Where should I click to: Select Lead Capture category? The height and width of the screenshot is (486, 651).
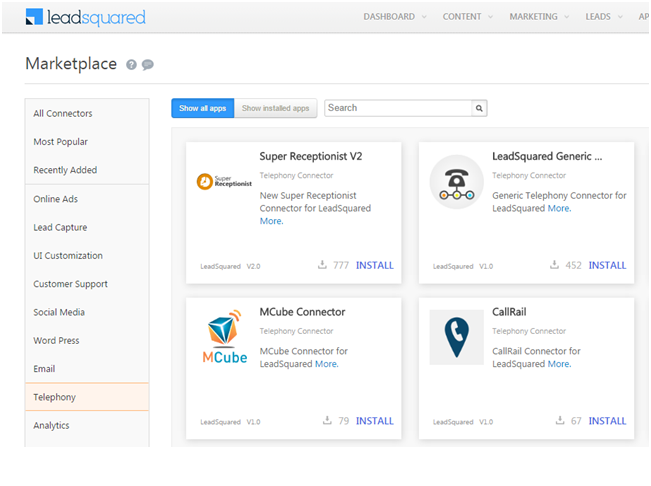click(x=87, y=227)
